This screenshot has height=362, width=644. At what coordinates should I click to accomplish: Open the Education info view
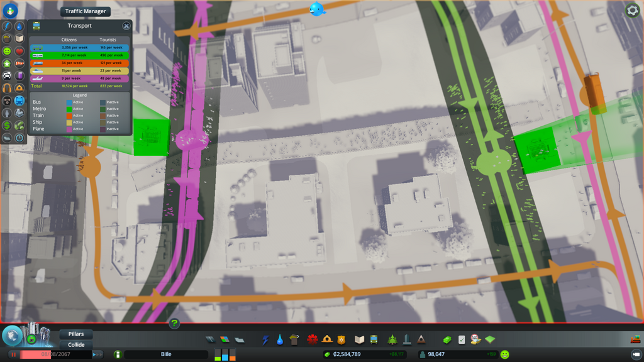point(19,38)
